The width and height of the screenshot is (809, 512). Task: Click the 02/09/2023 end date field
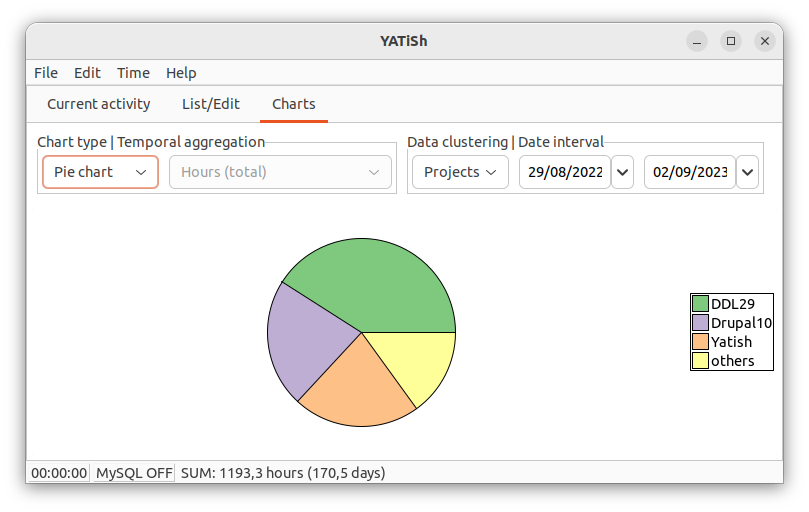click(x=690, y=172)
